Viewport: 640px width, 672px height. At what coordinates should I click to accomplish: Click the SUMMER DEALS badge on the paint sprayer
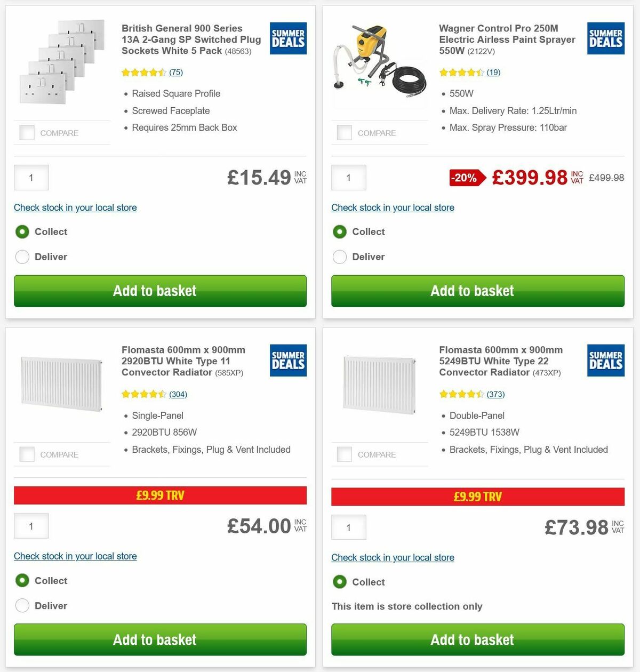click(x=605, y=38)
